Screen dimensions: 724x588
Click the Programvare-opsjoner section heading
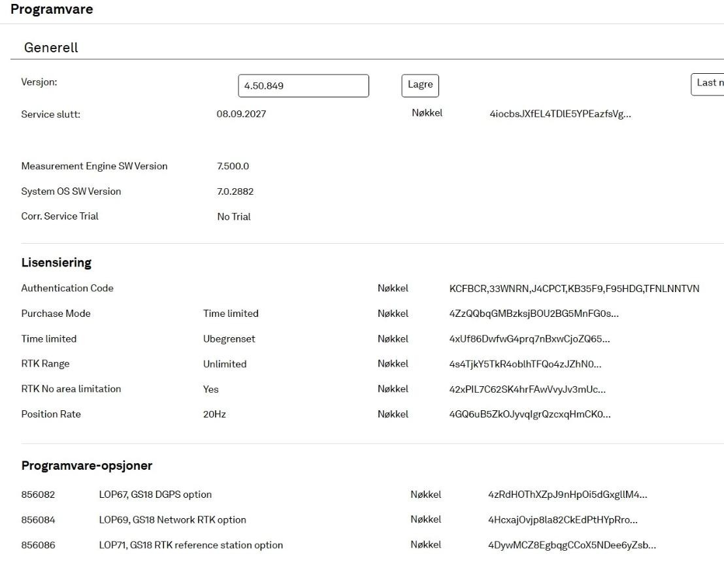[x=87, y=465]
